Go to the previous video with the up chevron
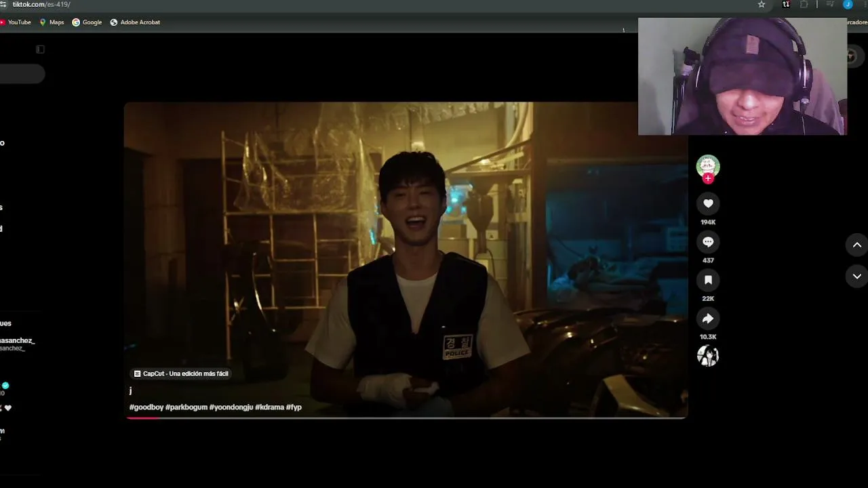Image resolution: width=868 pixels, height=488 pixels. coord(857,245)
